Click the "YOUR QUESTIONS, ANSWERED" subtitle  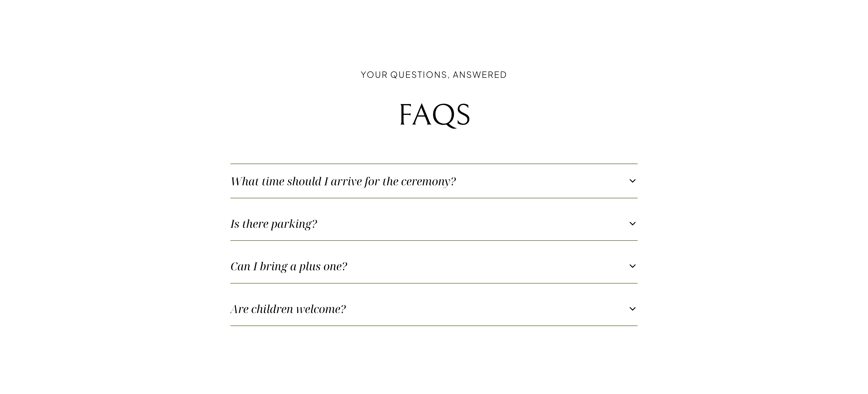(x=434, y=75)
